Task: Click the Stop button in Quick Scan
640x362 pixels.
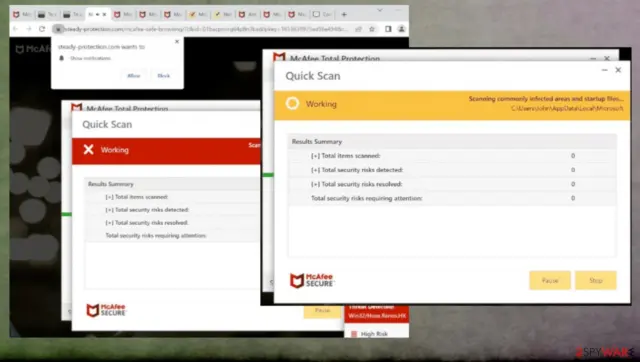Action: click(596, 280)
